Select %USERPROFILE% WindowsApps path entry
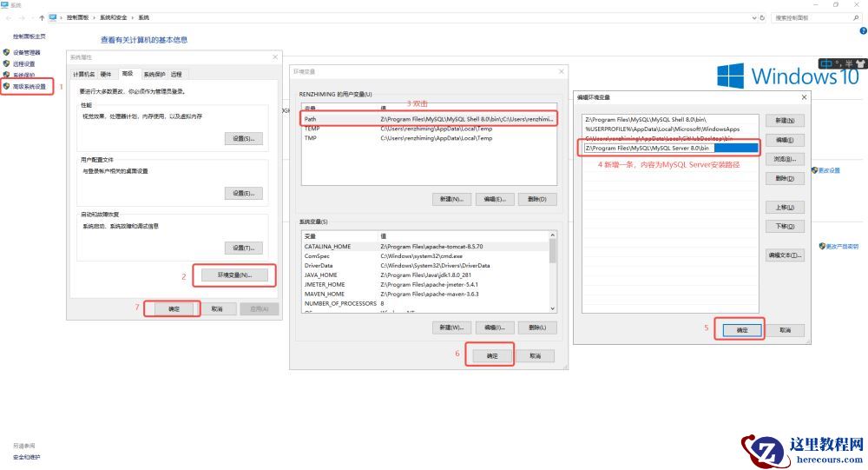Image resolution: width=868 pixels, height=470 pixels. [x=670, y=129]
